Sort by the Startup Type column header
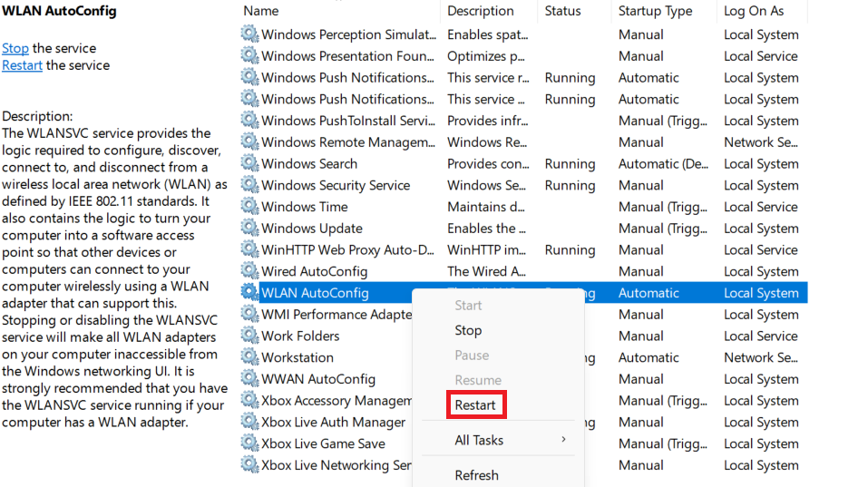 pos(655,11)
